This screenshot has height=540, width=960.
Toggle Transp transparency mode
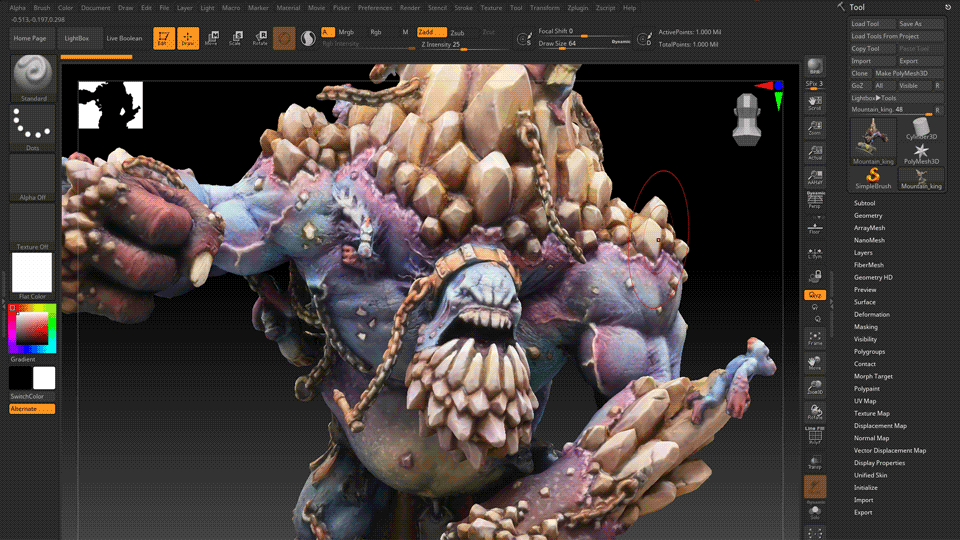[x=814, y=462]
